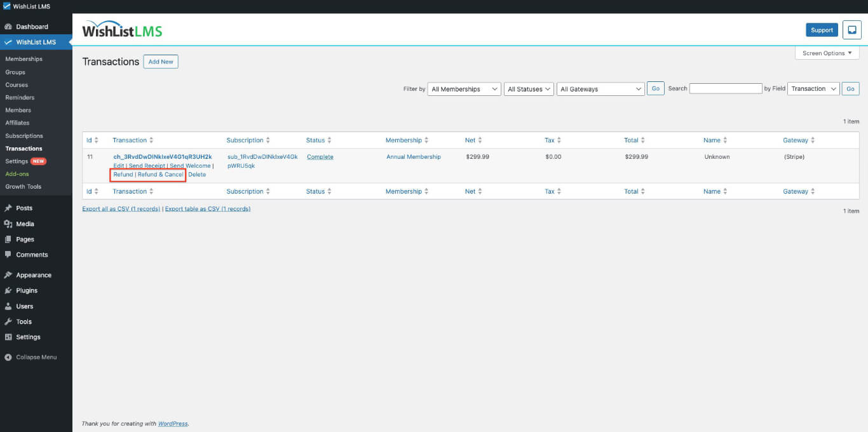
Task: Click the Collapse Menu arrow icon
Action: [x=8, y=357]
